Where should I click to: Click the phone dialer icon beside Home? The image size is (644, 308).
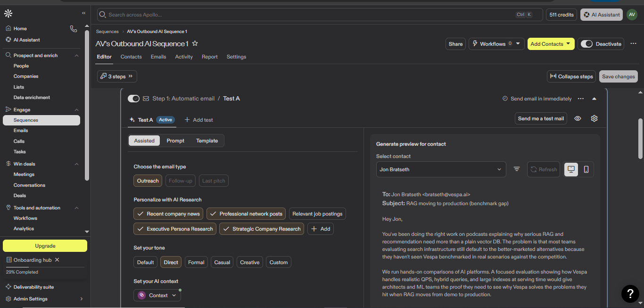coord(73,29)
